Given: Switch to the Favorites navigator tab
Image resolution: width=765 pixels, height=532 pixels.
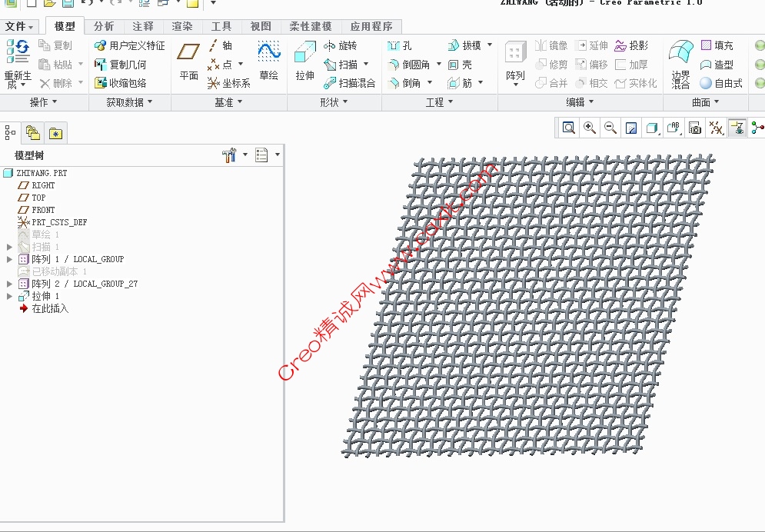Looking at the screenshot, I should (x=55, y=133).
